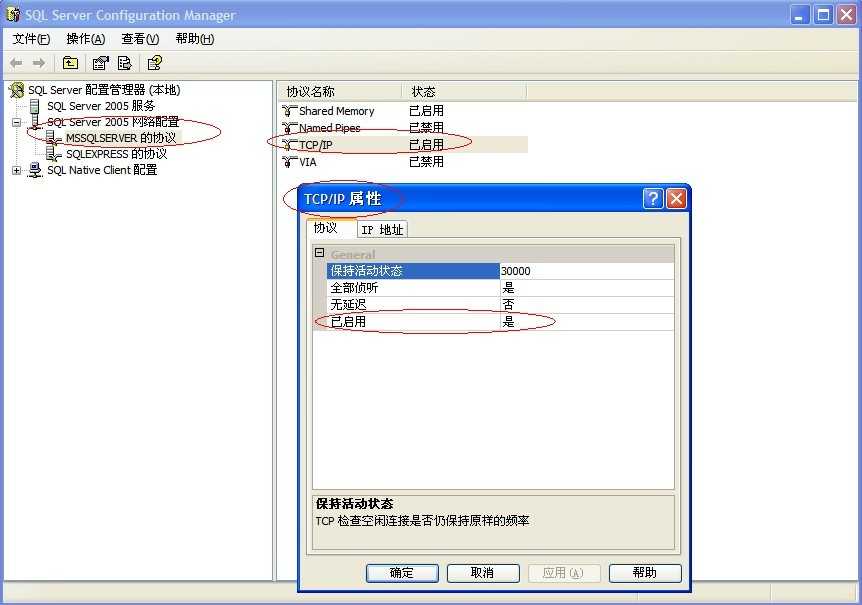The image size is (862, 605).
Task: Select the Named Pipes protocol row
Action: [404, 128]
